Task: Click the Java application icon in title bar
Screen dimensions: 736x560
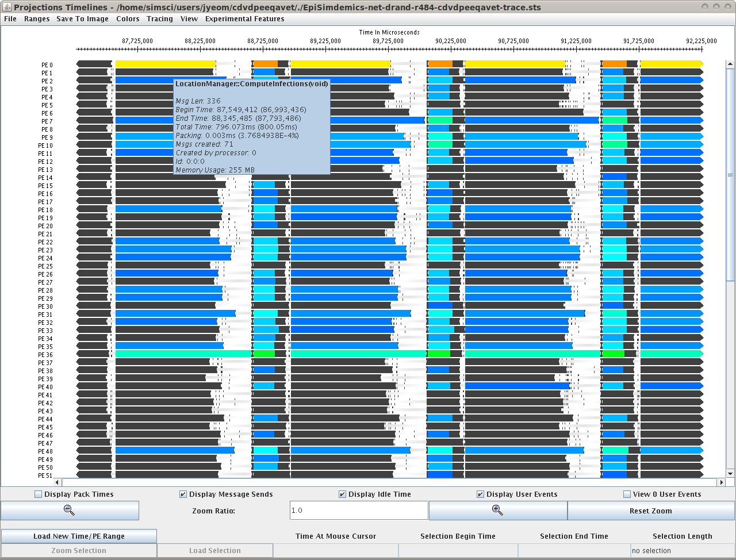Action: (x=7, y=7)
